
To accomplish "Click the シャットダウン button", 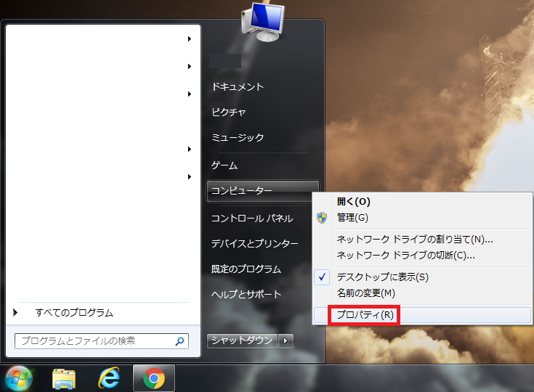I will [242, 340].
